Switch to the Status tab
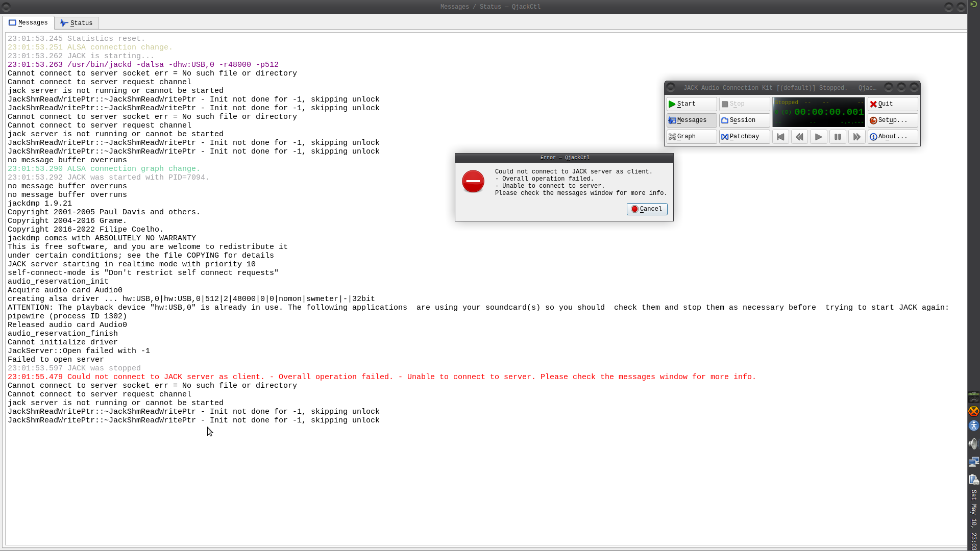 click(x=77, y=23)
